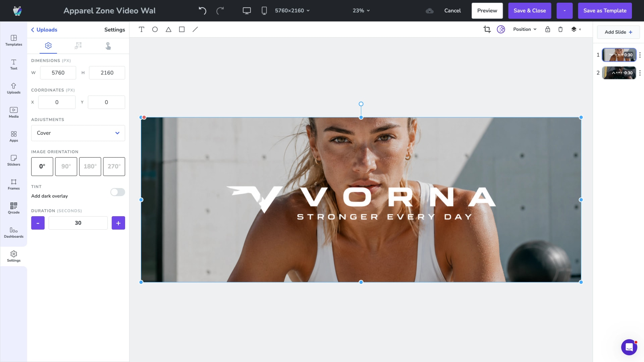This screenshot has height=362, width=644.
Task: Click the width field showing 5760
Action: pyautogui.click(x=58, y=73)
